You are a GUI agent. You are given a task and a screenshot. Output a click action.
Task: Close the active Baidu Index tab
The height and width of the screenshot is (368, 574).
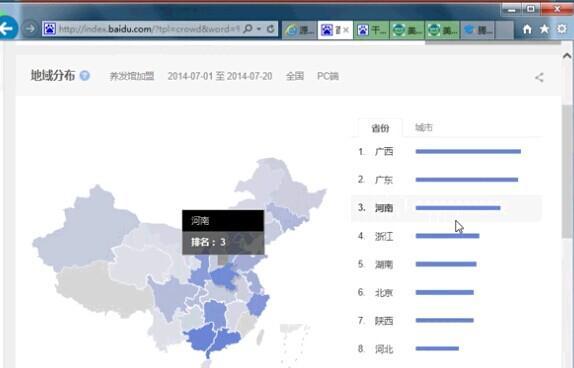(x=346, y=30)
